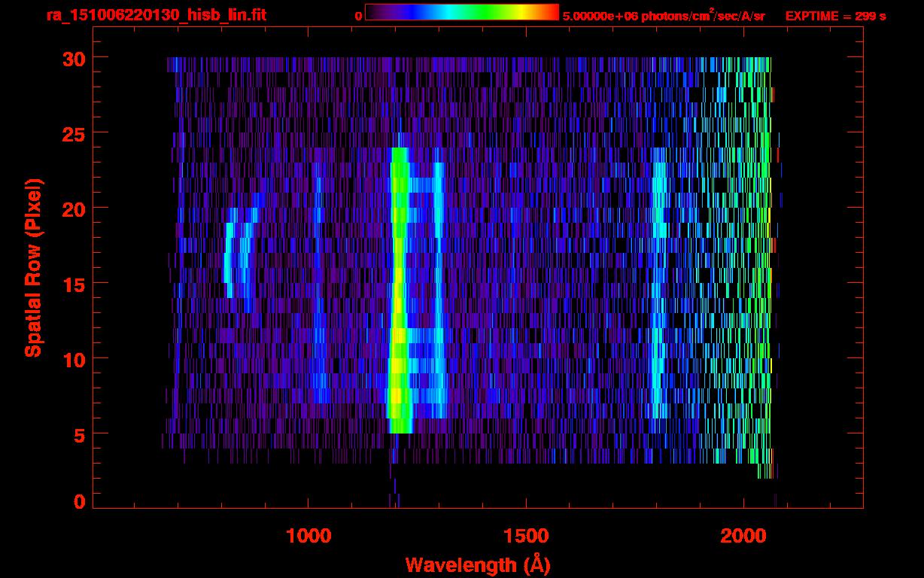
Task: Click the EXPTIME = 299 s text
Action: pos(835,16)
